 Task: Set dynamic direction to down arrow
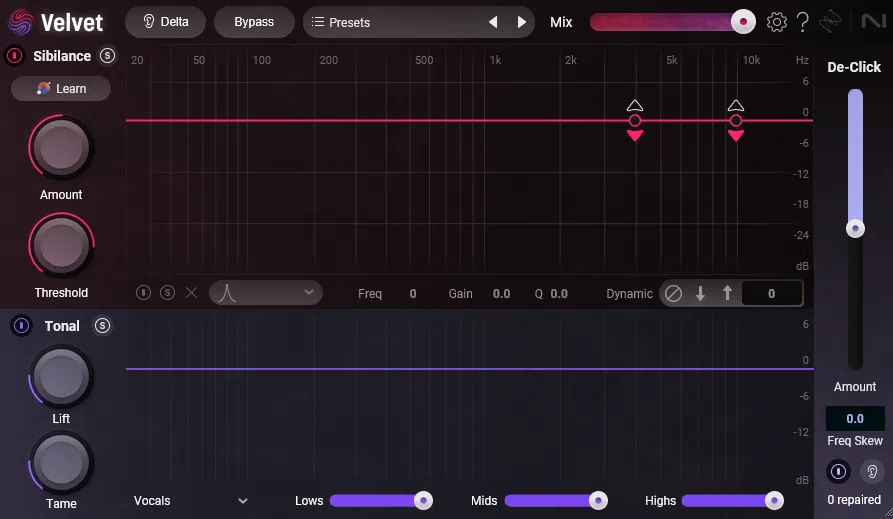(701, 293)
